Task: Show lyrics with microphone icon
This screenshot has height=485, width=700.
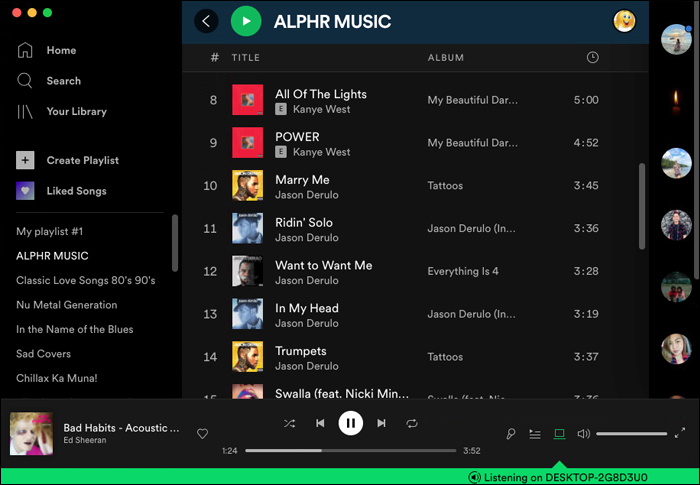Action: 511,433
